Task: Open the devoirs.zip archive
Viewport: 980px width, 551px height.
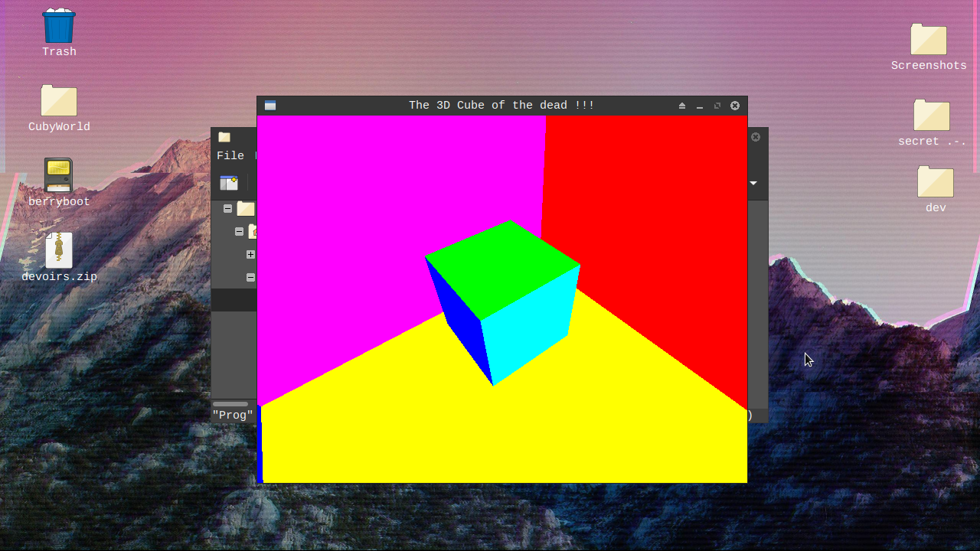Action: [58, 249]
